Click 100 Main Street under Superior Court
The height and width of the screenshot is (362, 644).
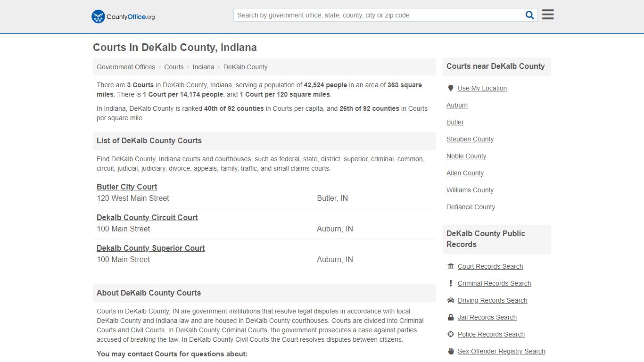tap(124, 260)
